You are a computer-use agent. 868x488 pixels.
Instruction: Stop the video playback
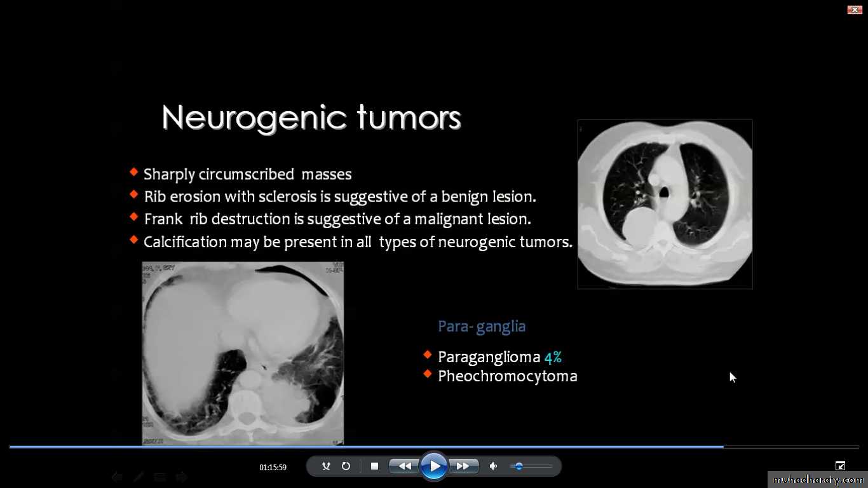point(374,466)
